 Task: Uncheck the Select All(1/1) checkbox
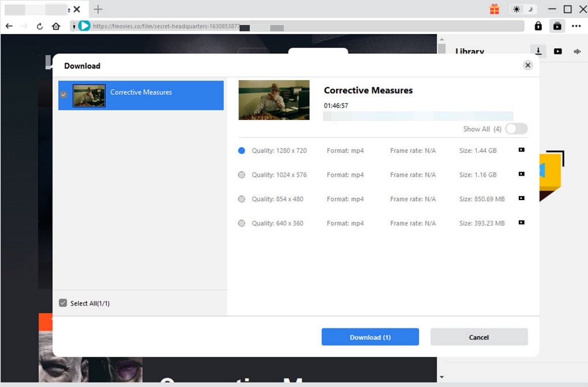pos(63,302)
